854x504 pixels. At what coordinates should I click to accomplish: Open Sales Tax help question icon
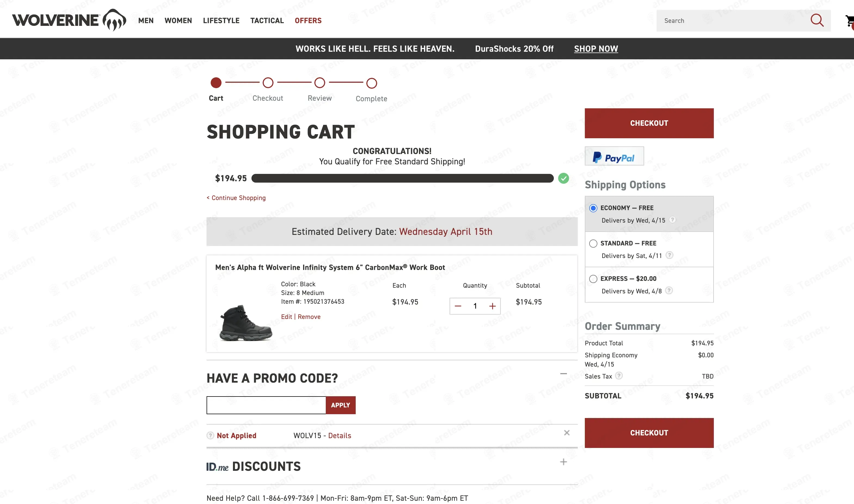[x=619, y=376]
